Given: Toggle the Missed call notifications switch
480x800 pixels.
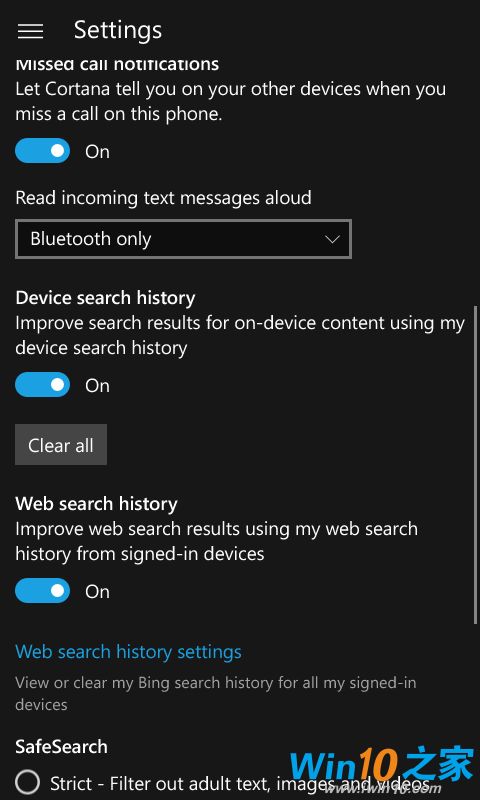Looking at the screenshot, I should point(42,151).
